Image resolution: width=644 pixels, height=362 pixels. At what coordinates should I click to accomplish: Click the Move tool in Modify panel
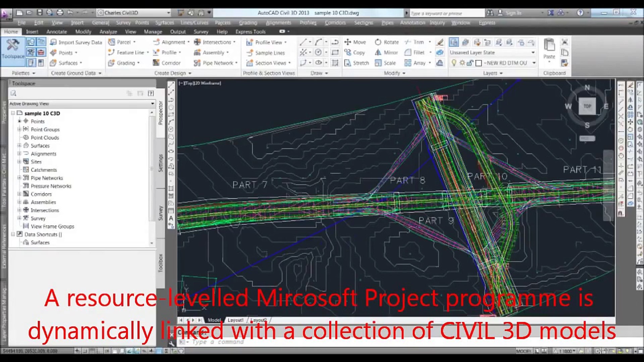[x=355, y=42]
